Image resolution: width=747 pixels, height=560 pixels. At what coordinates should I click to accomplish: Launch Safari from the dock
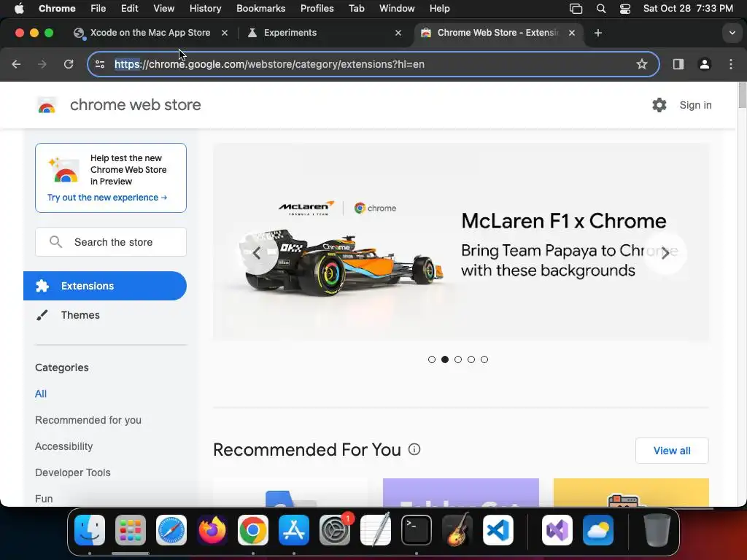click(x=171, y=530)
